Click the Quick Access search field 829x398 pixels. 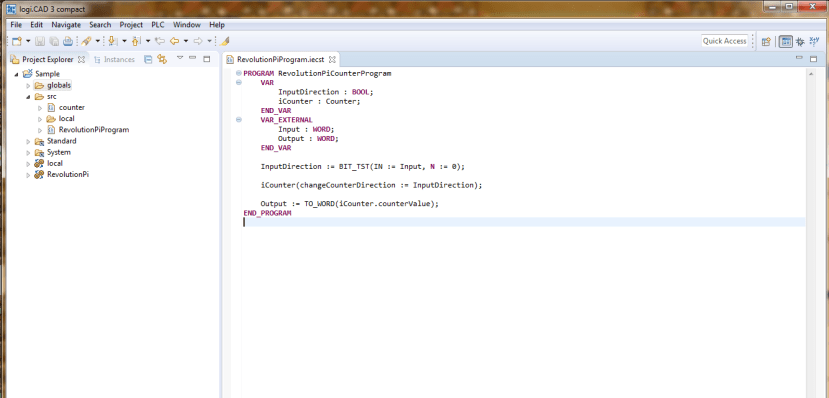[724, 41]
